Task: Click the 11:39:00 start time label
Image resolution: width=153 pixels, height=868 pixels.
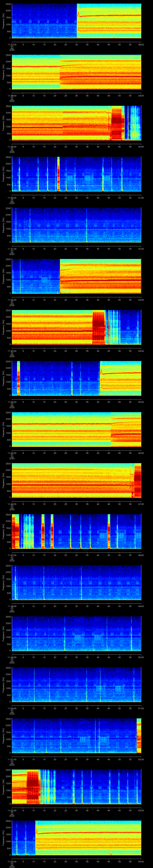Action: tap(12, 147)
